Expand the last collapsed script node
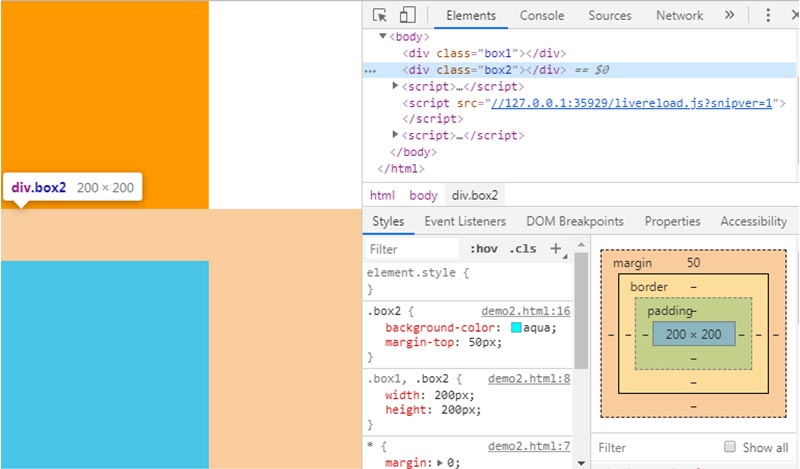Image resolution: width=800 pixels, height=469 pixels. (x=395, y=135)
